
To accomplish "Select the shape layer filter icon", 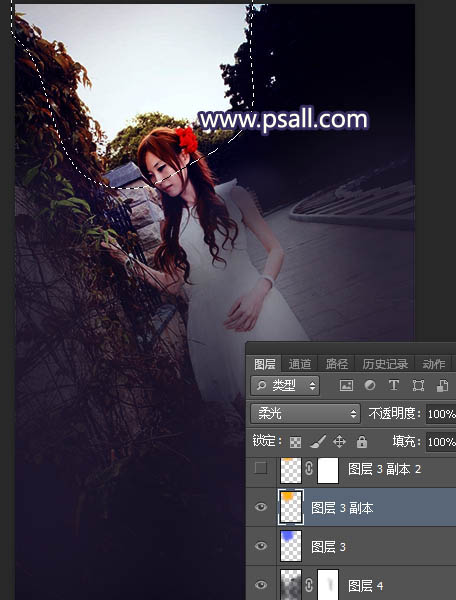I will [x=418, y=385].
